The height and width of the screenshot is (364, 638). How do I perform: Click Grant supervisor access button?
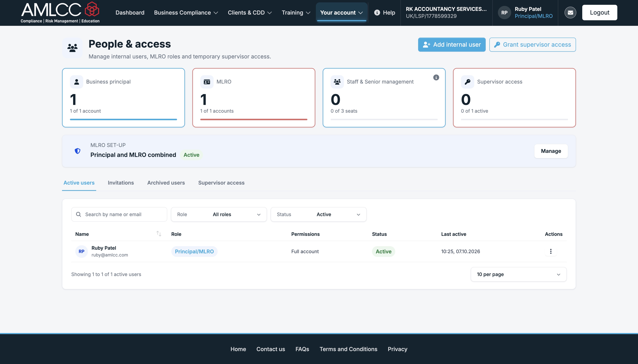pyautogui.click(x=532, y=44)
